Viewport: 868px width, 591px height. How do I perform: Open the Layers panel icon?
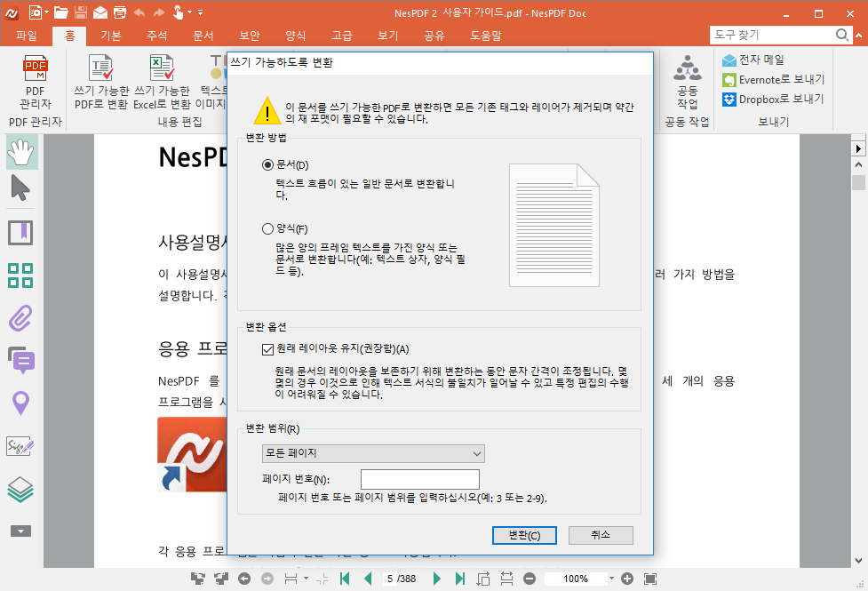tap(20, 488)
